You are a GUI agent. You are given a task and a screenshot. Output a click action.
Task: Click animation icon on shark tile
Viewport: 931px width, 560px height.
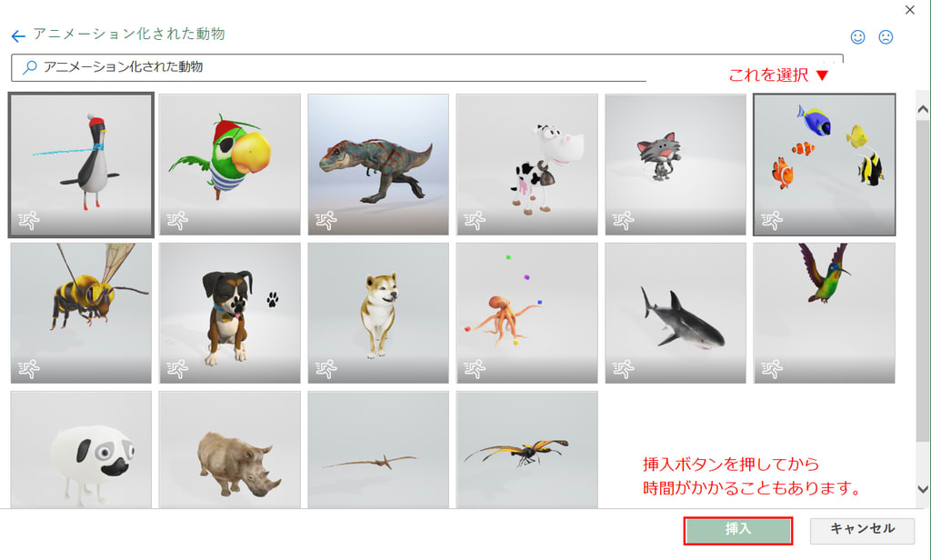623,369
